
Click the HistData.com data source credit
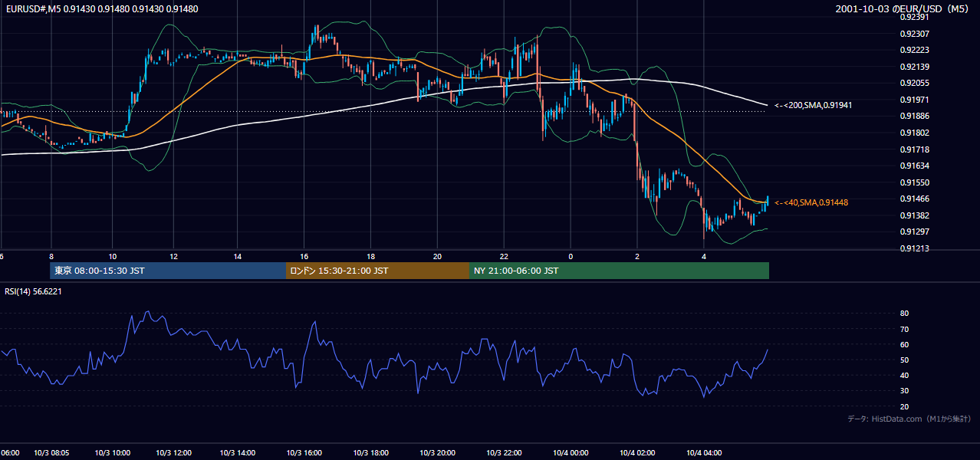(909, 419)
